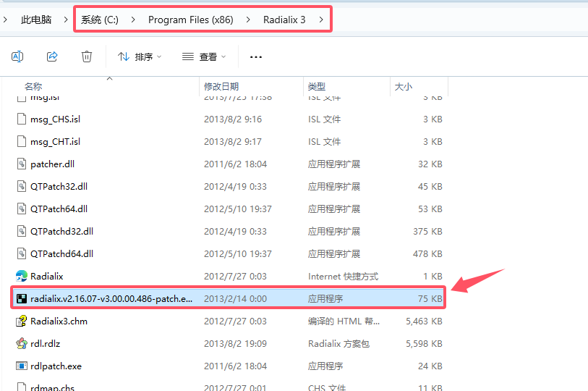The image size is (588, 391).
Task: Open the 排序 sort dropdown
Action: pyautogui.click(x=140, y=56)
